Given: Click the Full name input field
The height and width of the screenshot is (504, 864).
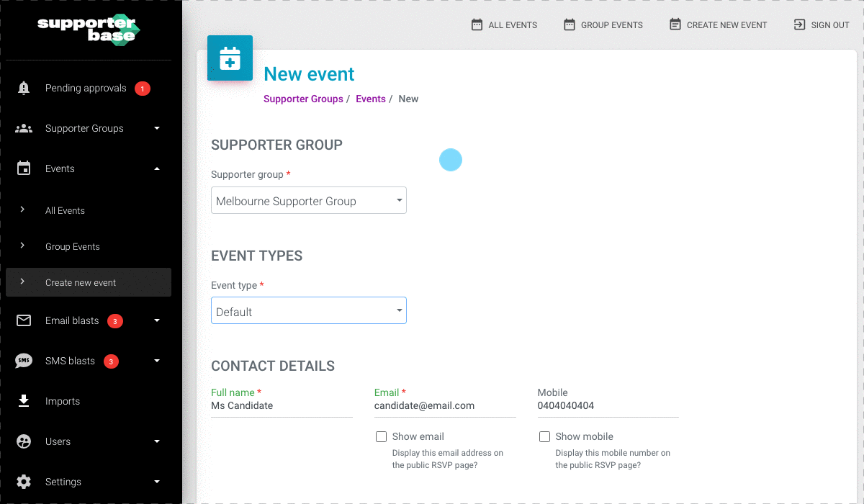Looking at the screenshot, I should [x=282, y=406].
